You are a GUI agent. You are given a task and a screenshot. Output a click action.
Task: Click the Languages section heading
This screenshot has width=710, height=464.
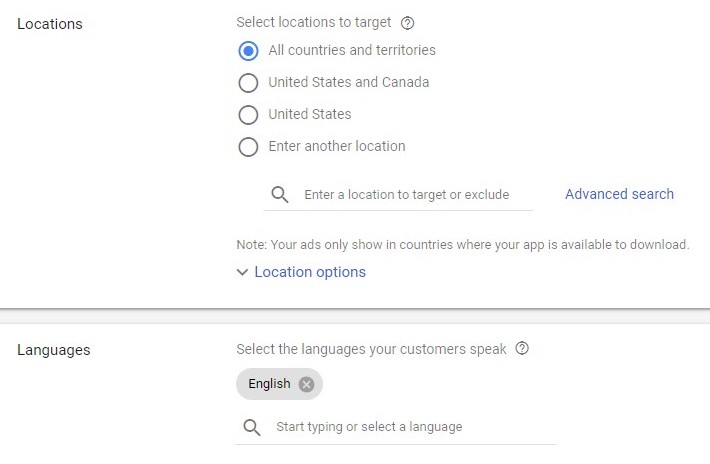point(54,350)
